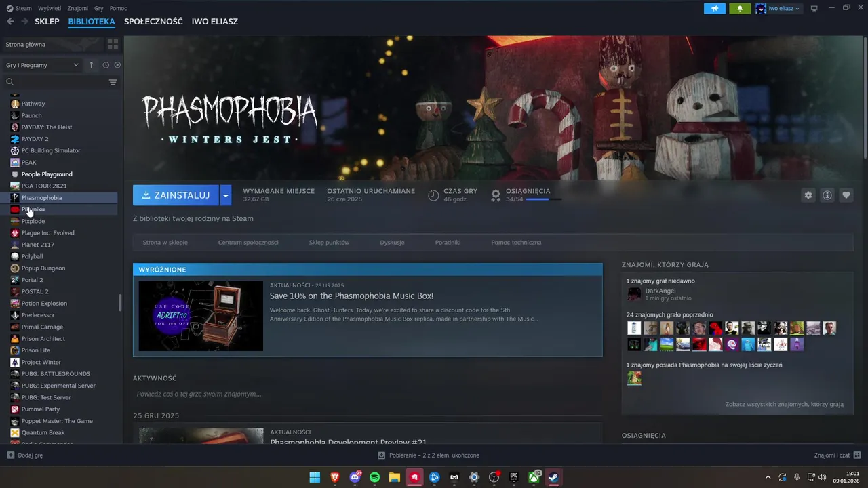Filter ready-to-play games with the play icon

[117, 65]
